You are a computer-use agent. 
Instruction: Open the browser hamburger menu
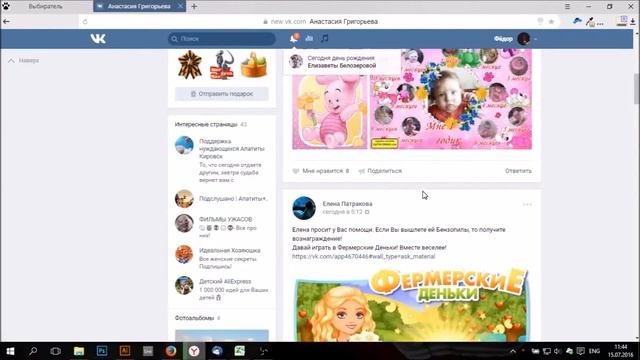coord(567,7)
